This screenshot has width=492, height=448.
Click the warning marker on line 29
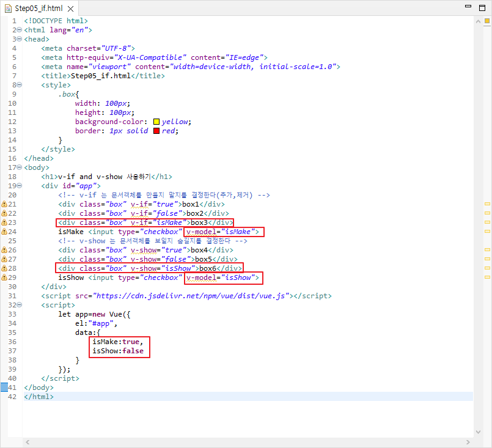[x=4, y=277]
